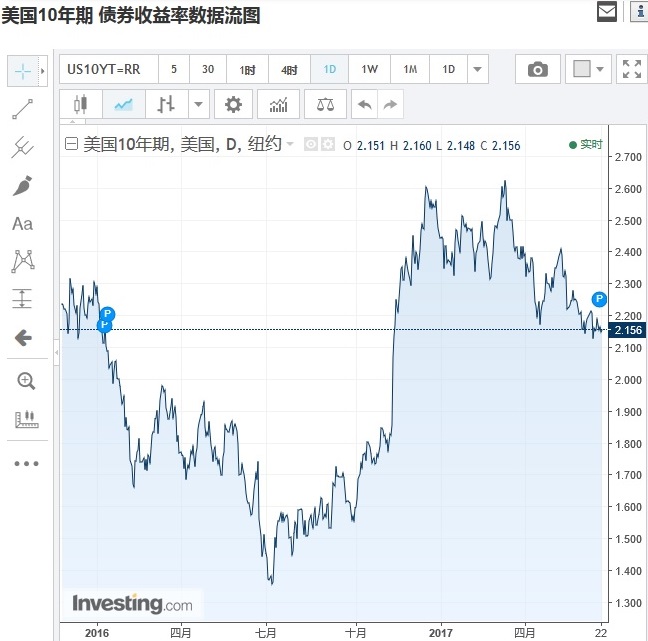Activate the Aa text annotation tool
648x641 pixels.
(x=22, y=224)
